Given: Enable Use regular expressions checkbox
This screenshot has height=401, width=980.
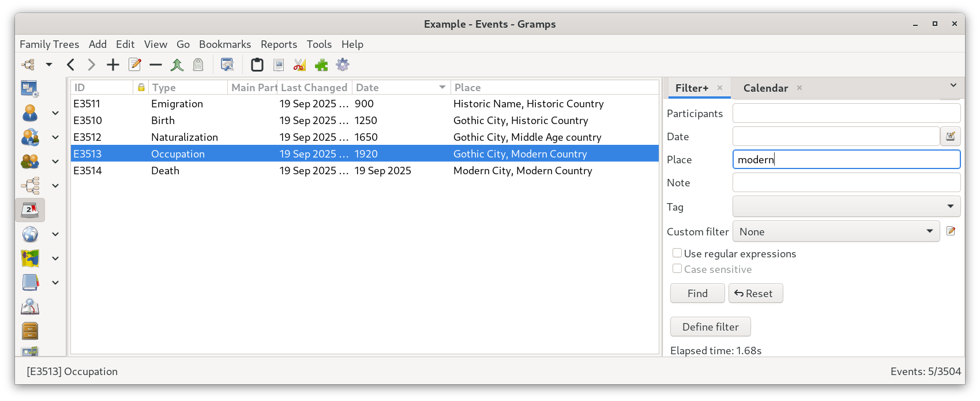Looking at the screenshot, I should point(677,253).
